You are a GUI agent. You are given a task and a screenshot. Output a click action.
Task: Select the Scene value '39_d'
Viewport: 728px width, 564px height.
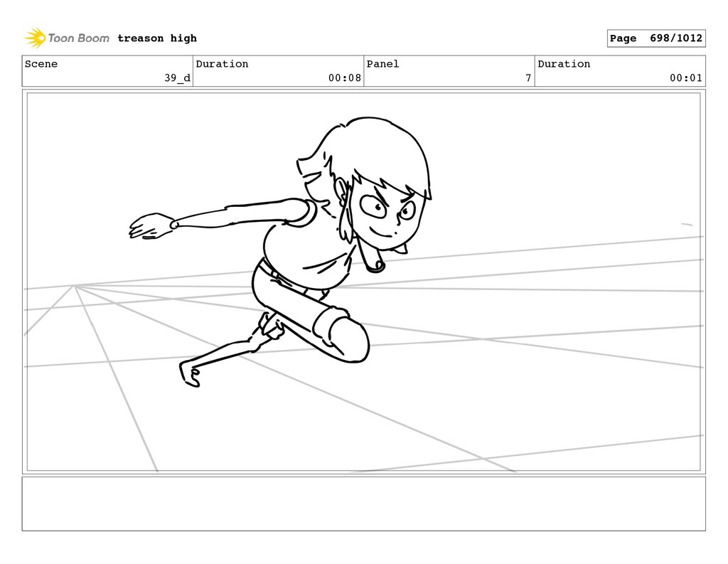pos(177,78)
